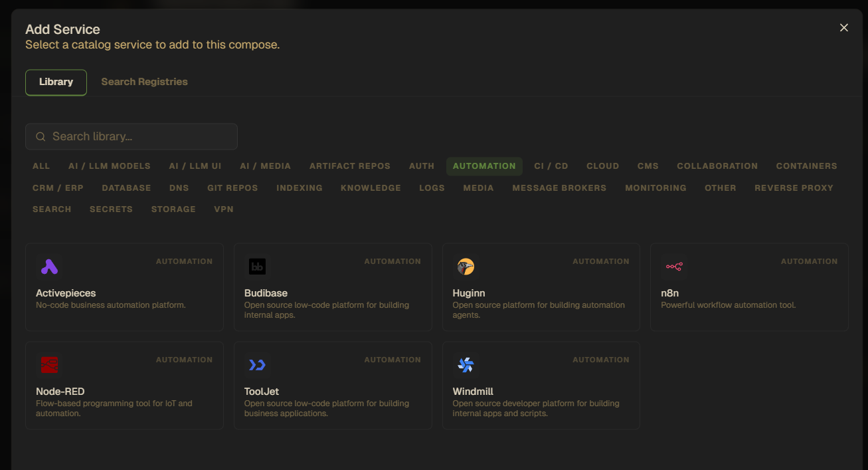Image resolution: width=868 pixels, height=470 pixels.
Task: Click ToolJet 'building business applications' description
Action: pyautogui.click(x=327, y=408)
